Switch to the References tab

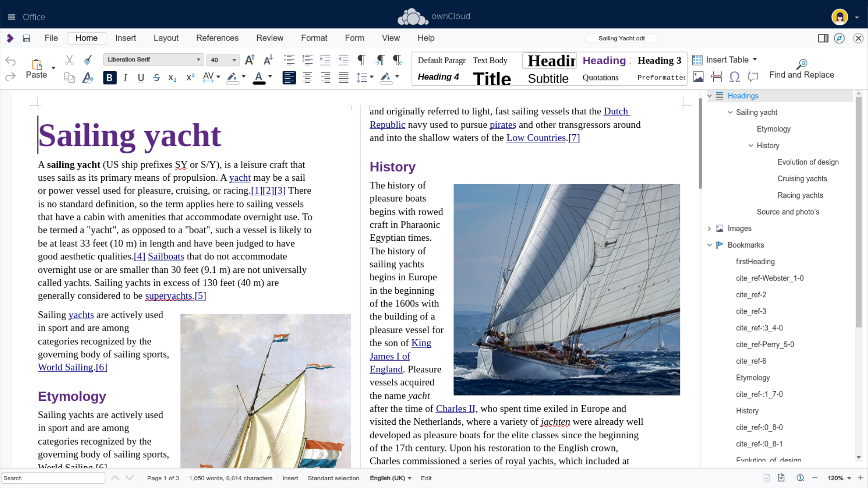(217, 38)
